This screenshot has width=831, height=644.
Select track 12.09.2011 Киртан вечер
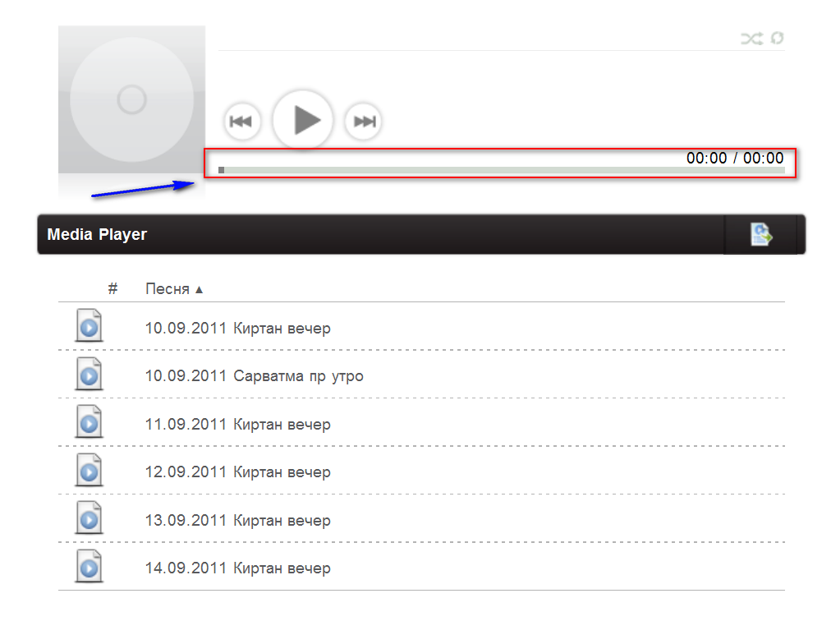[x=238, y=471]
